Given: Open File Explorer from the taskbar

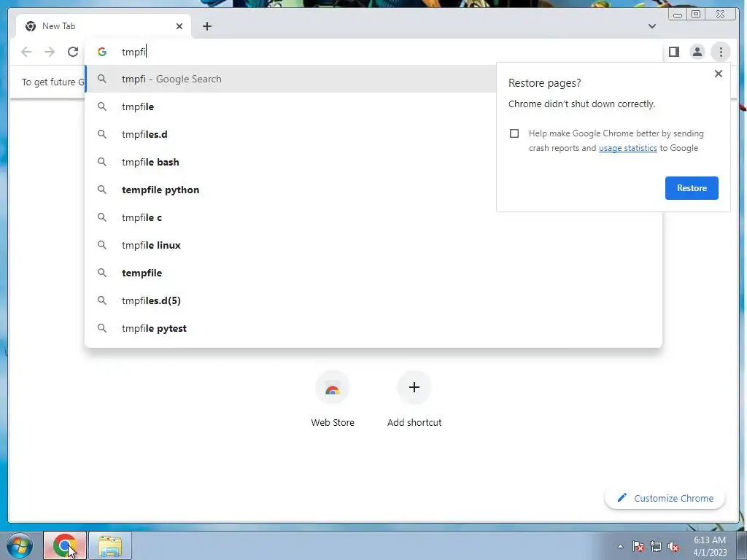Looking at the screenshot, I should coord(110,545).
